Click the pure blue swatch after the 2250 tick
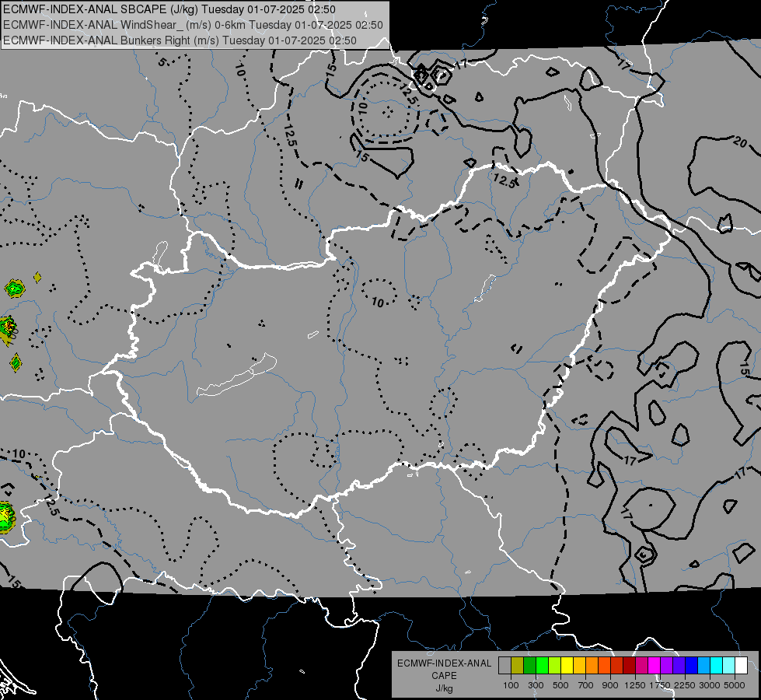The height and width of the screenshot is (700, 761). (x=692, y=665)
